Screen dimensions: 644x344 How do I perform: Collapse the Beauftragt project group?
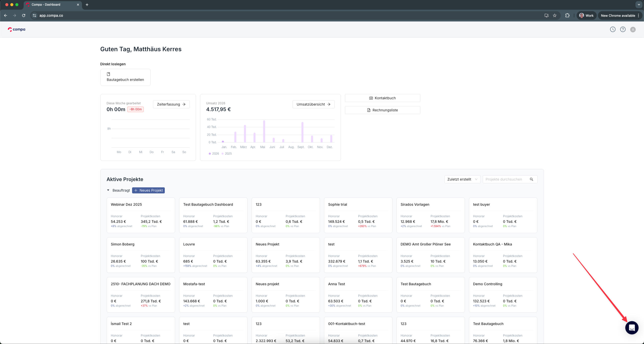coord(108,190)
